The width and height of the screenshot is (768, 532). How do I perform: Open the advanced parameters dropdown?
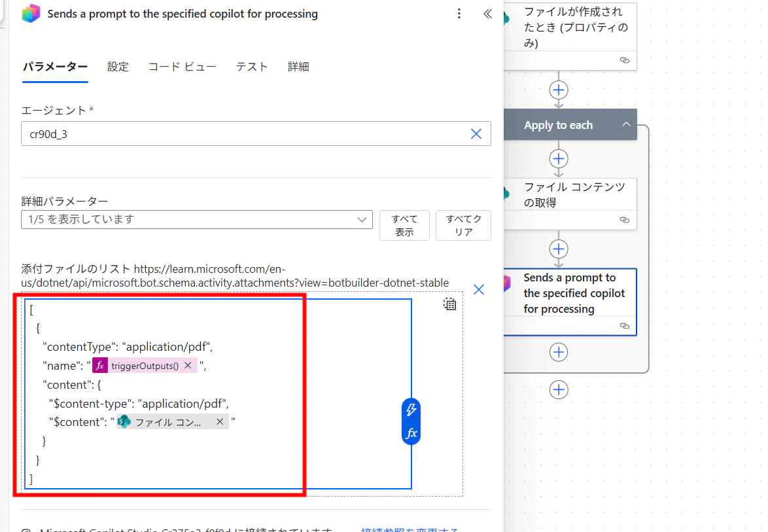pos(196,219)
